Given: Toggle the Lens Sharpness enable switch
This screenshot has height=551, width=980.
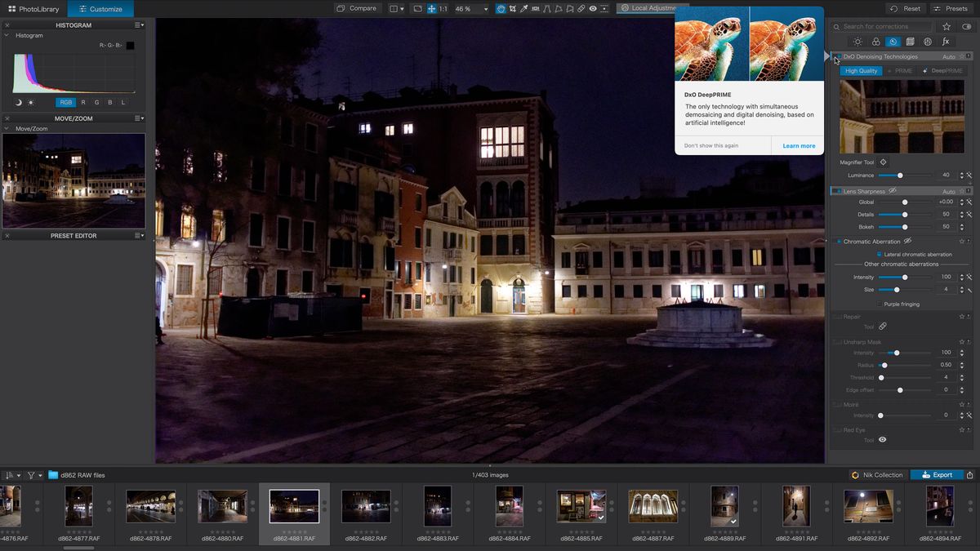Looking at the screenshot, I should click(837, 191).
